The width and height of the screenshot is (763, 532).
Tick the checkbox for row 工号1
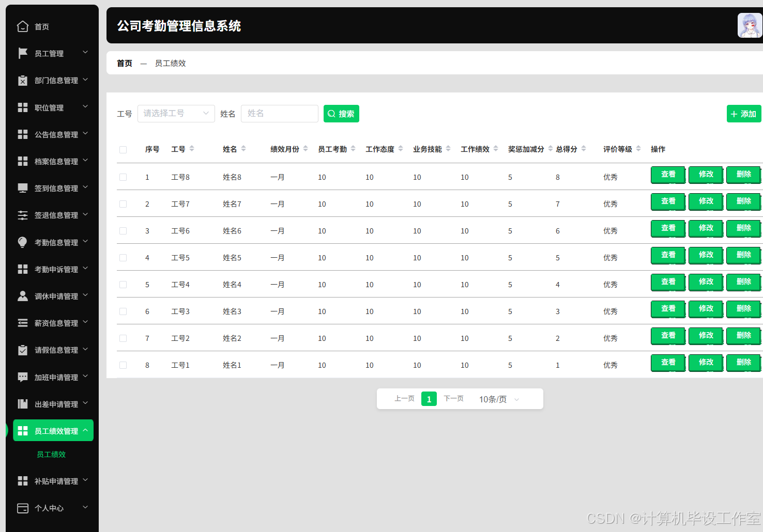[123, 365]
